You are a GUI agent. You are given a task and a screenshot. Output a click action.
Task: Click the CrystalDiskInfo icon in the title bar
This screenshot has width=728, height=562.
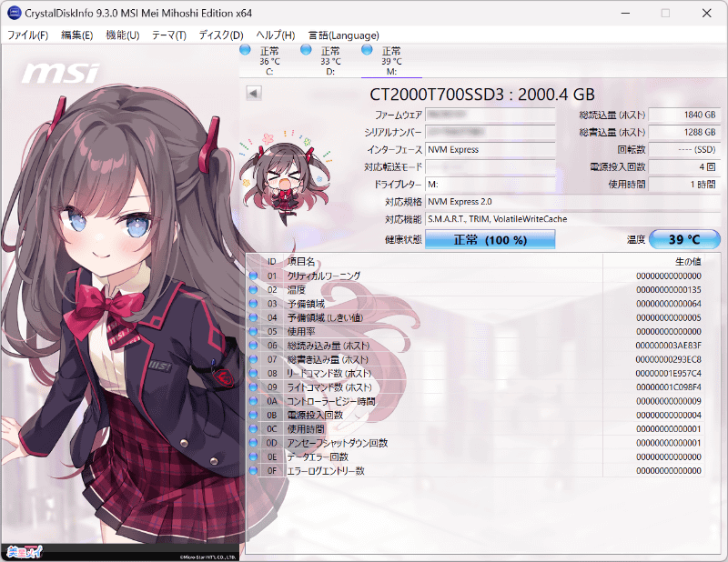tap(13, 13)
